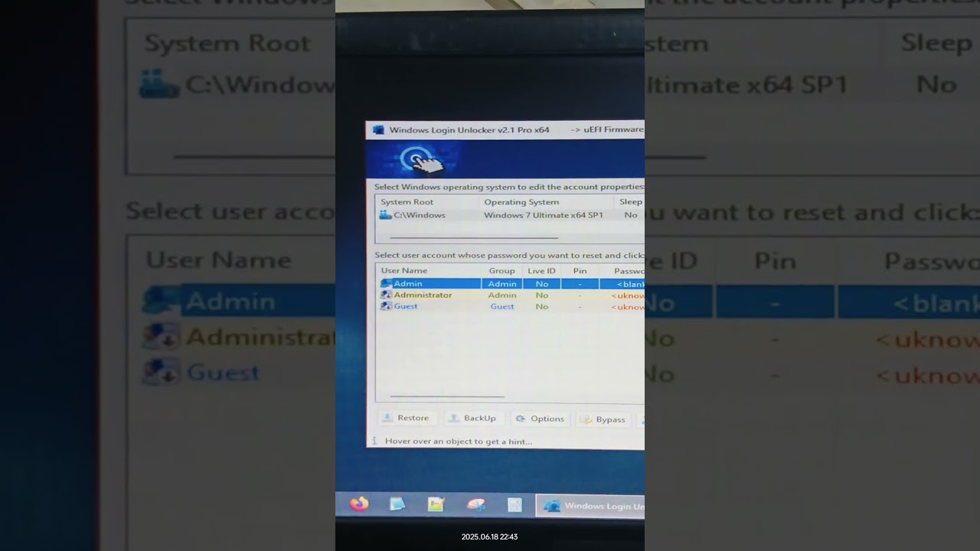Screen dimensions: 980x551
Task: Click 'Windows 7 Ultimate x64 SP1' cell
Action: tap(544, 215)
